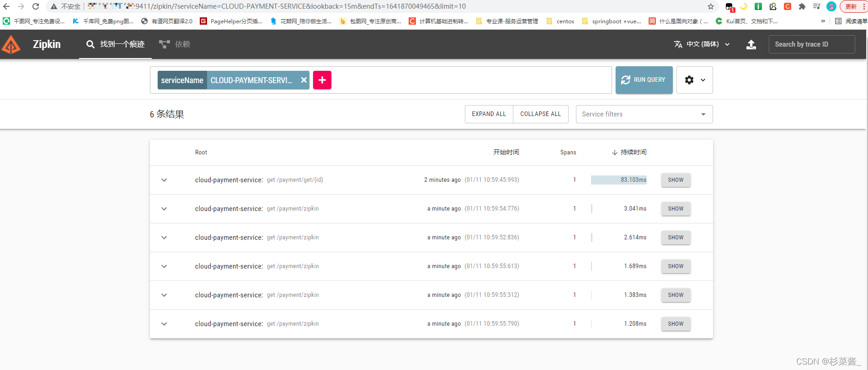This screenshot has width=868, height=370.
Task: Click the Zipkin logo icon
Action: pos(11,44)
